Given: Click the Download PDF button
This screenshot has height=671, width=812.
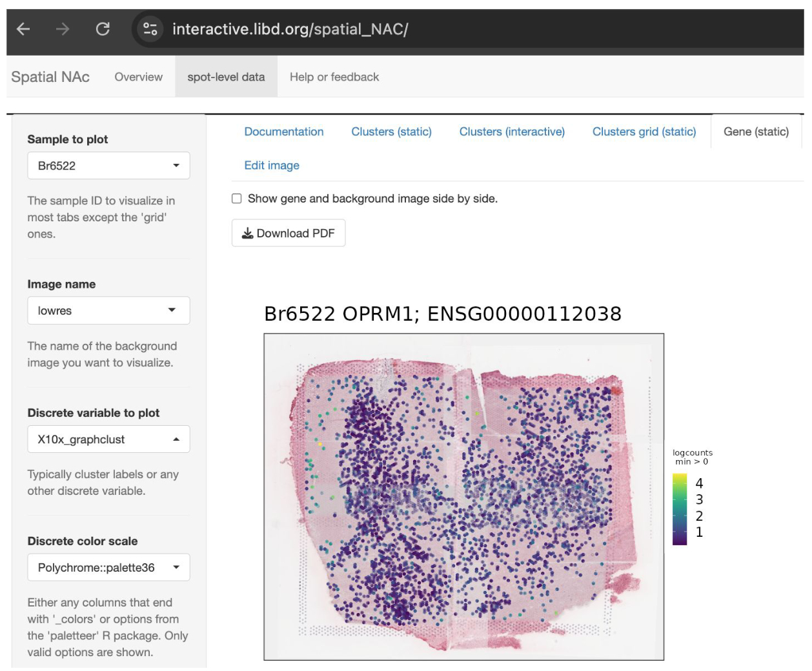Looking at the screenshot, I should (x=289, y=233).
